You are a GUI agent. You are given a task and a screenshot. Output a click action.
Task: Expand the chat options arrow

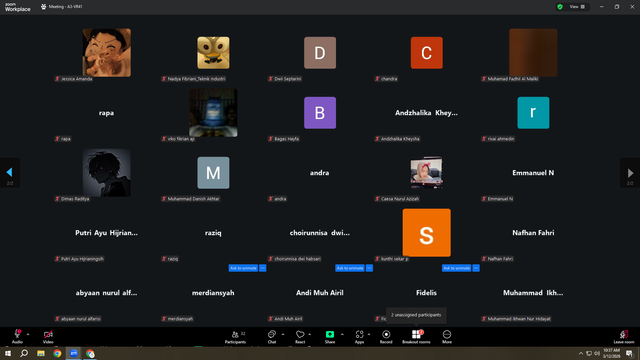click(283, 334)
